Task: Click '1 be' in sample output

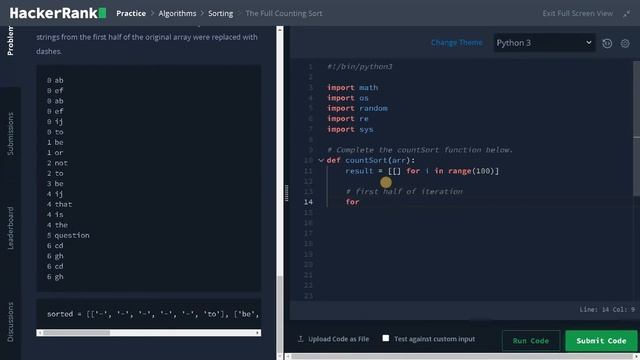Action: pos(55,142)
